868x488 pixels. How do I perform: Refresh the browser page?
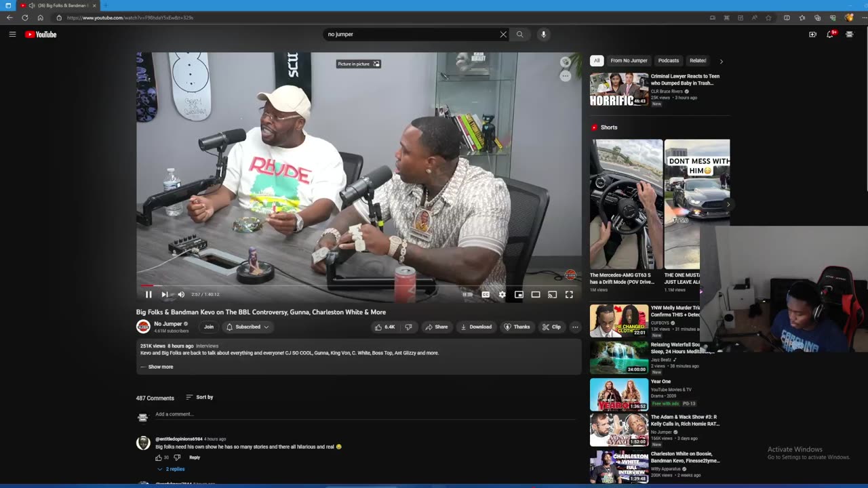click(25, 18)
